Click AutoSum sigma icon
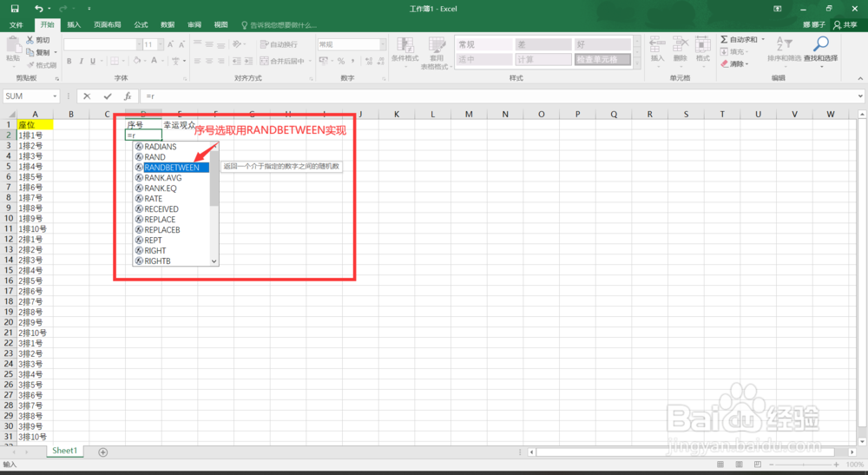Image resolution: width=868 pixels, height=475 pixels. pyautogui.click(x=724, y=39)
